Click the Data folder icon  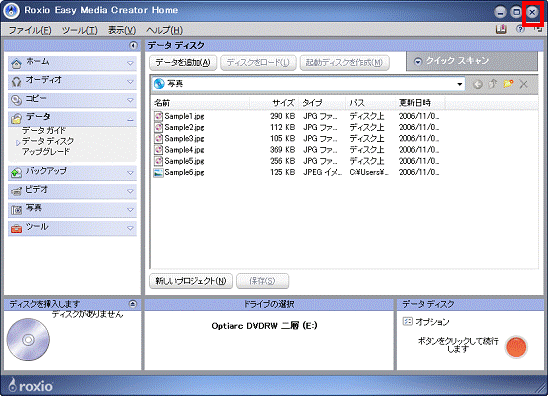click(x=16, y=119)
